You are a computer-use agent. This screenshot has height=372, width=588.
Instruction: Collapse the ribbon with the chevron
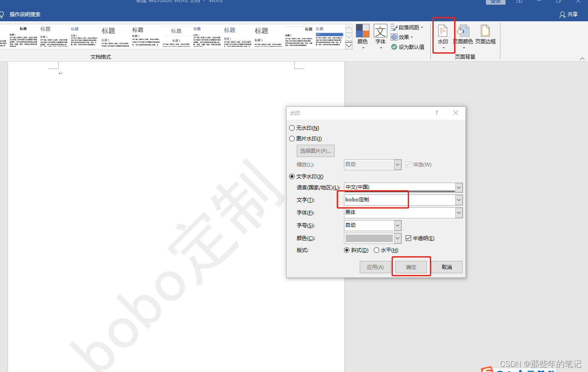click(x=582, y=58)
